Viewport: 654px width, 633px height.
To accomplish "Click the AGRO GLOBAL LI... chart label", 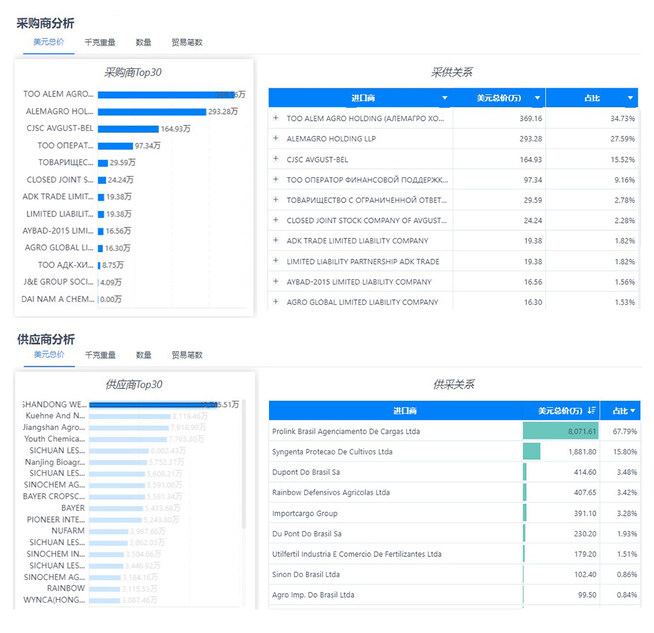I will (59, 248).
